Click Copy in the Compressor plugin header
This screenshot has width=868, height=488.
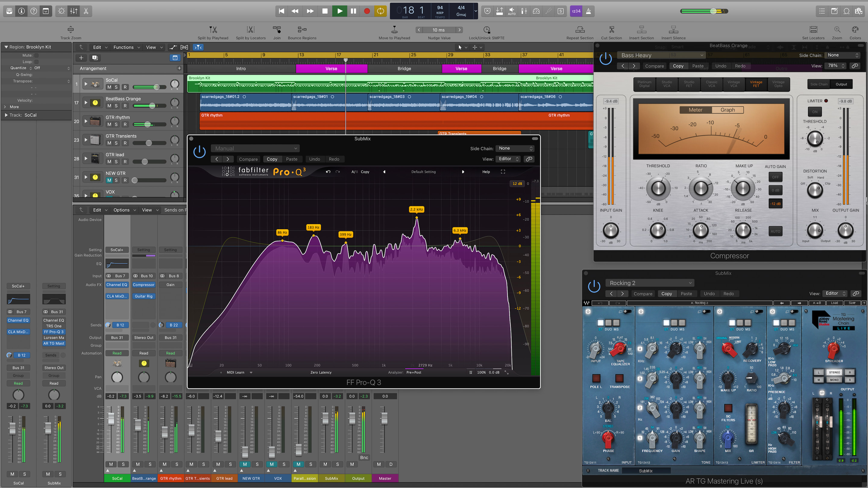pos(678,66)
